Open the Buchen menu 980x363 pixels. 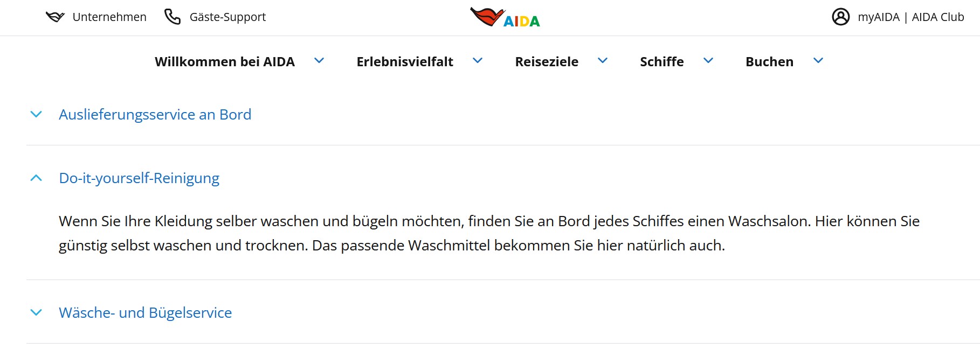[769, 62]
